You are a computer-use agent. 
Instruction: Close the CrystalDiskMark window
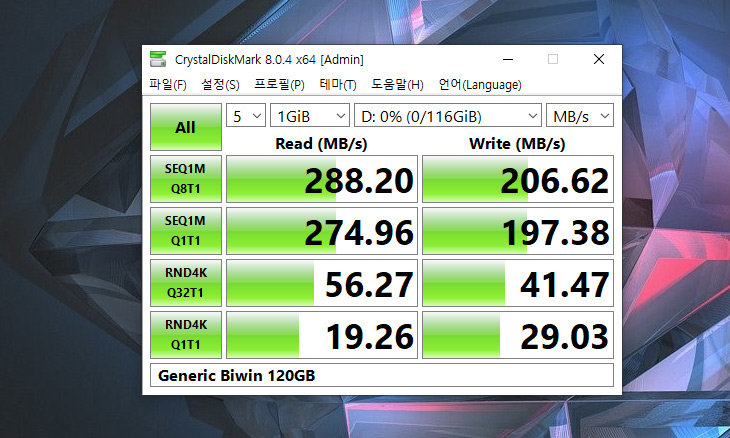coord(599,59)
